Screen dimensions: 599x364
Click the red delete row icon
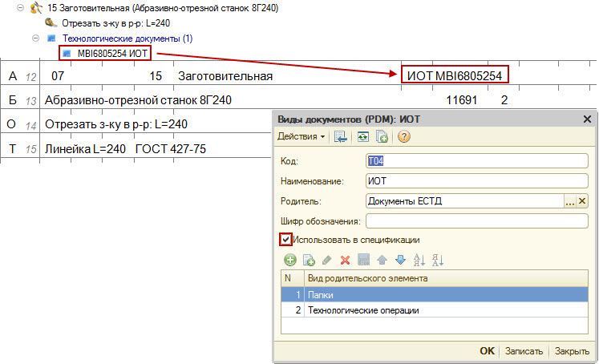click(346, 260)
